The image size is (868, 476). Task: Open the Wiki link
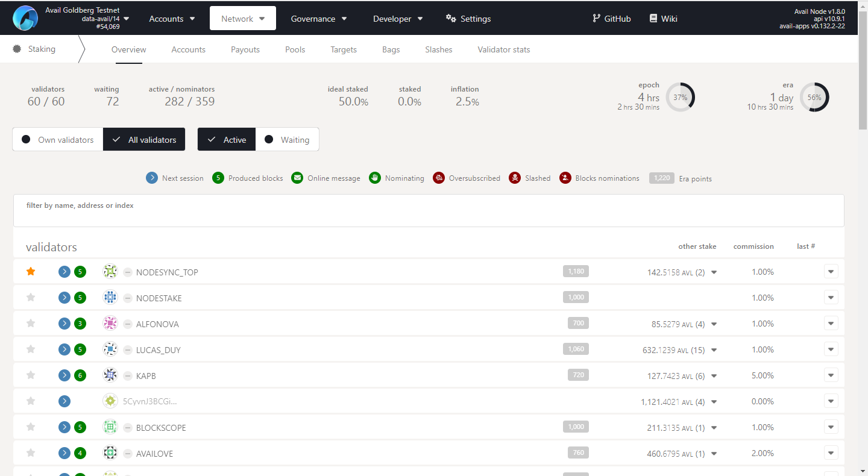point(663,19)
